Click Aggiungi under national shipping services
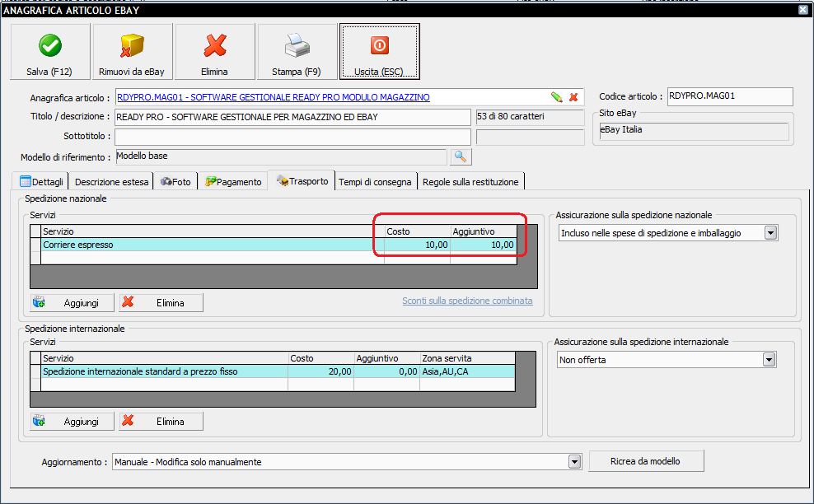The image size is (814, 504). pyautogui.click(x=73, y=302)
